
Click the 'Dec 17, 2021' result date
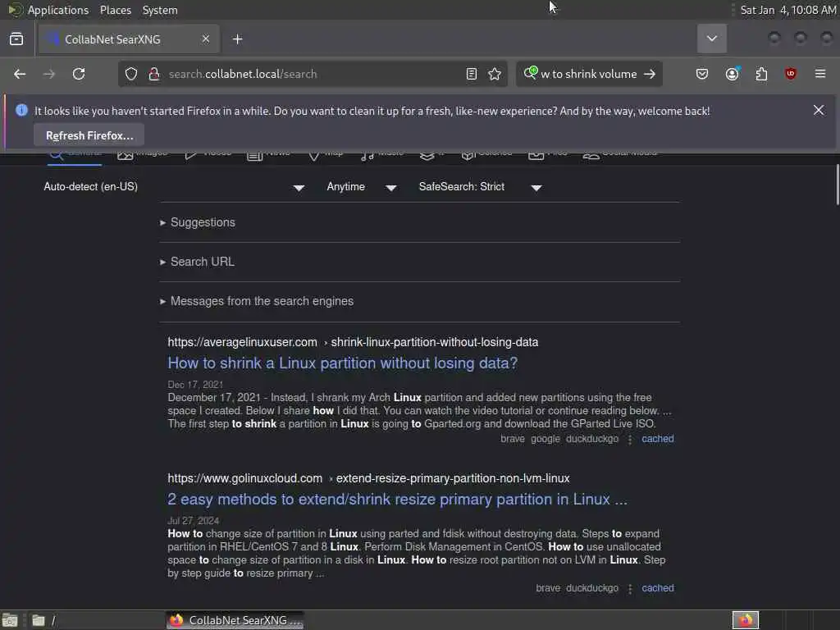(x=195, y=385)
